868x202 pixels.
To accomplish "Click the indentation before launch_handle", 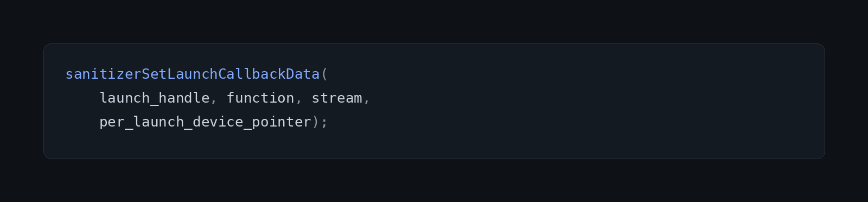I will coord(82,98).
